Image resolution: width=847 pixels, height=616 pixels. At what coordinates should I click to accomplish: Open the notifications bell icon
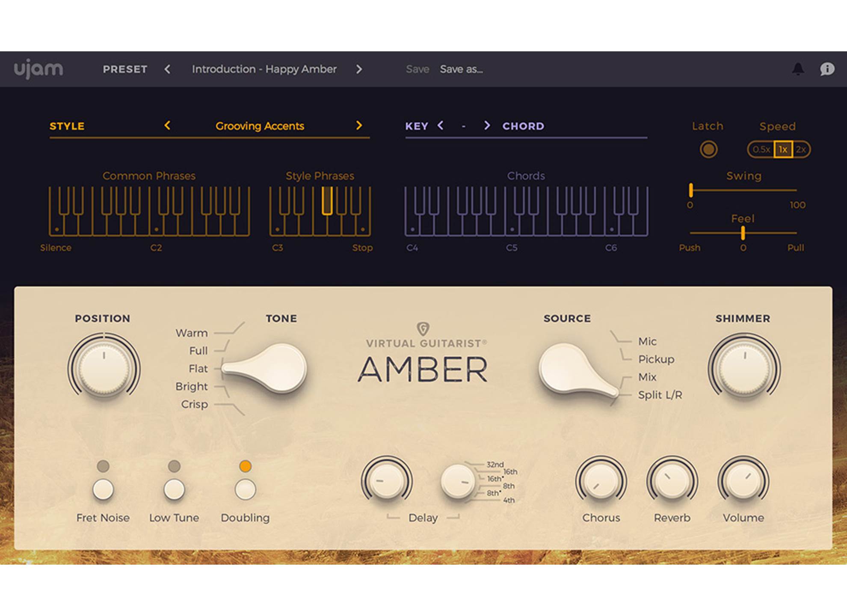point(798,69)
